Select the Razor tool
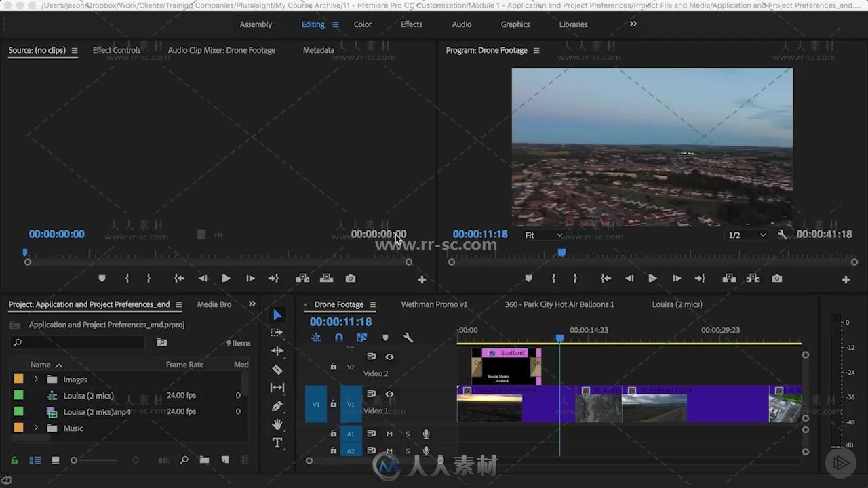Viewport: 868px width, 488px height. click(x=277, y=369)
